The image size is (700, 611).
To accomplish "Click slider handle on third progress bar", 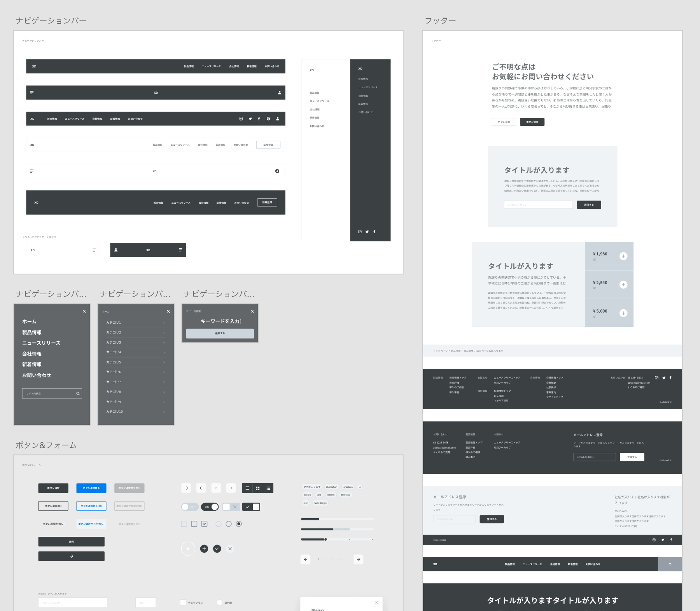I will [x=325, y=539].
